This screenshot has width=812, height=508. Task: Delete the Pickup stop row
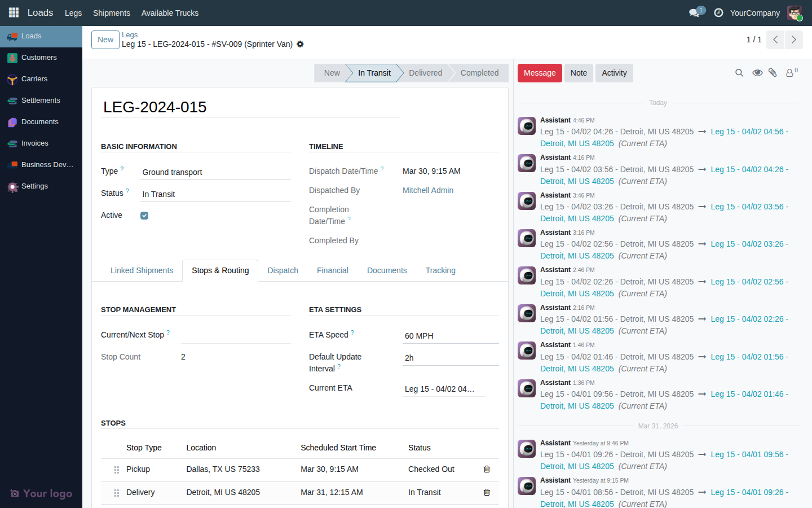[x=487, y=469]
